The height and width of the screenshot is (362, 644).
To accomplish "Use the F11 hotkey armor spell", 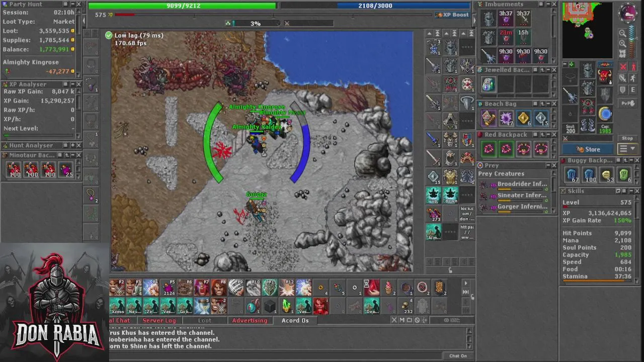I will pos(270,288).
